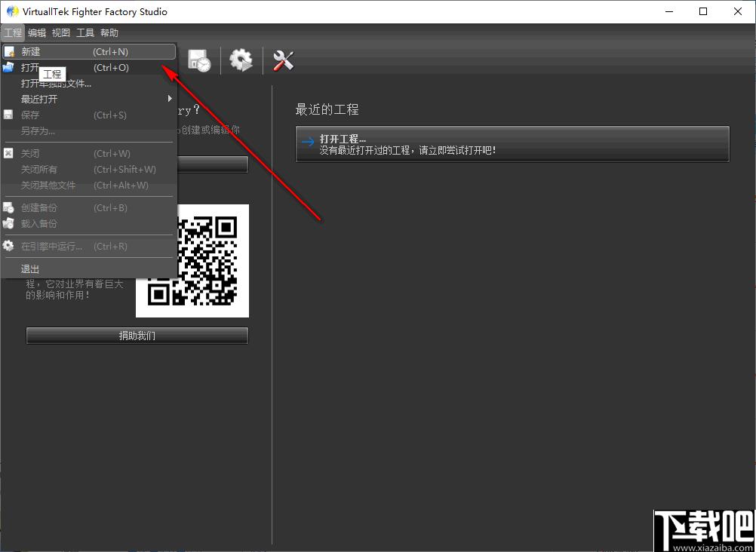Image resolution: width=756 pixels, height=552 pixels.
Task: Click the 打开工程 recent projects button
Action: coord(512,144)
